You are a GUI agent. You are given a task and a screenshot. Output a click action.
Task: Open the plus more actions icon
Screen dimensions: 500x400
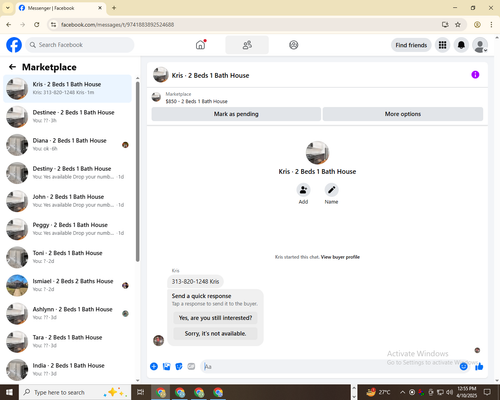tap(154, 366)
